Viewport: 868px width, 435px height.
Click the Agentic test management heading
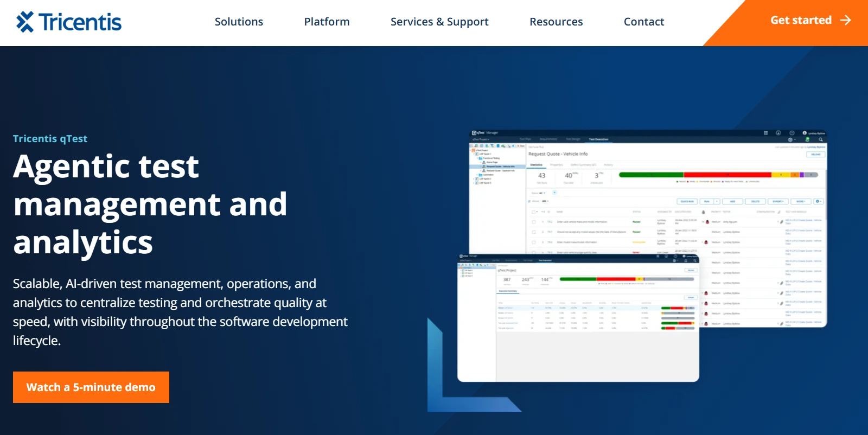(x=150, y=204)
